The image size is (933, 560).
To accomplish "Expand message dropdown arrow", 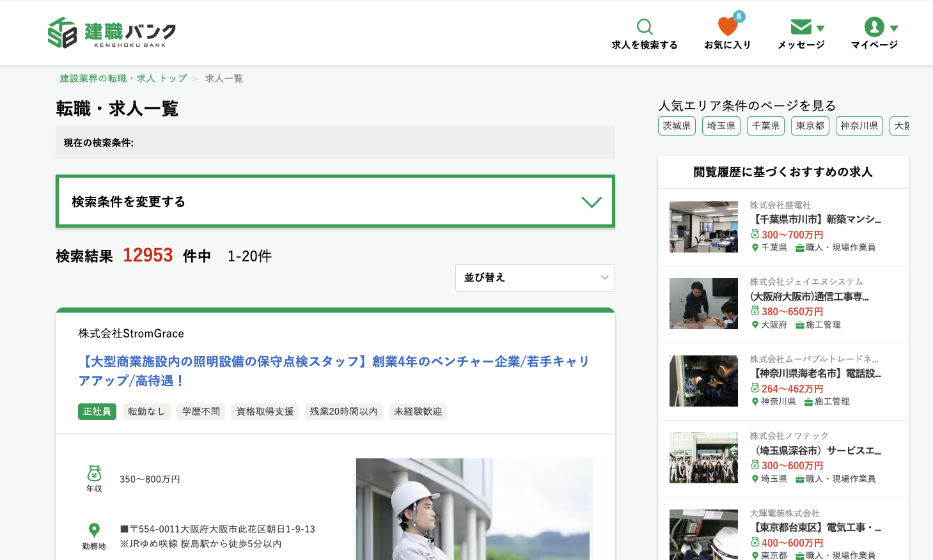I will click(820, 28).
